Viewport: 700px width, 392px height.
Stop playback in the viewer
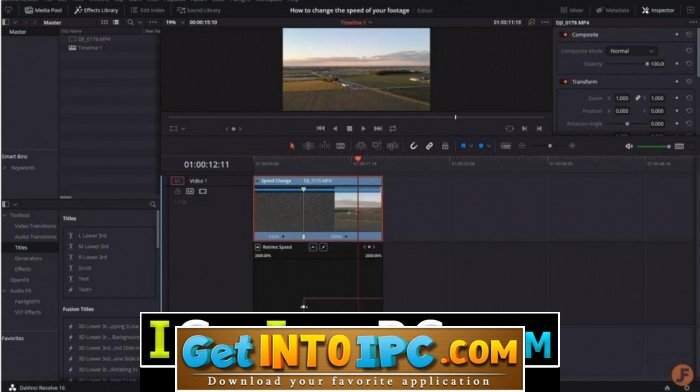[x=350, y=129]
